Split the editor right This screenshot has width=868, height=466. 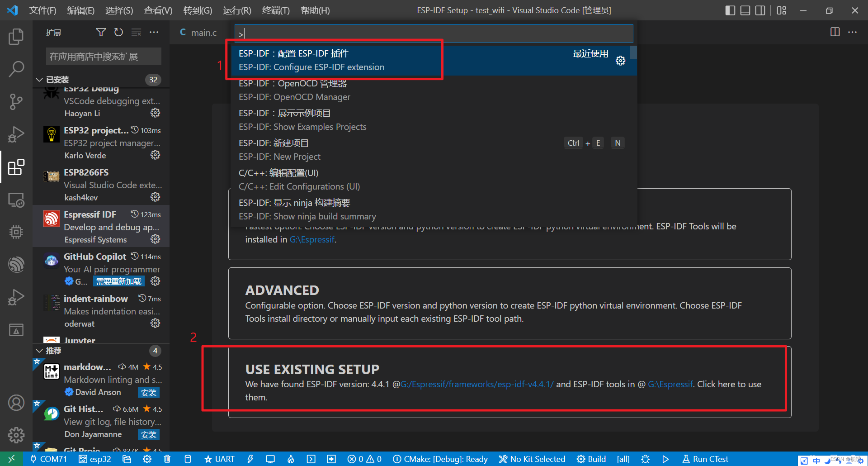point(835,32)
